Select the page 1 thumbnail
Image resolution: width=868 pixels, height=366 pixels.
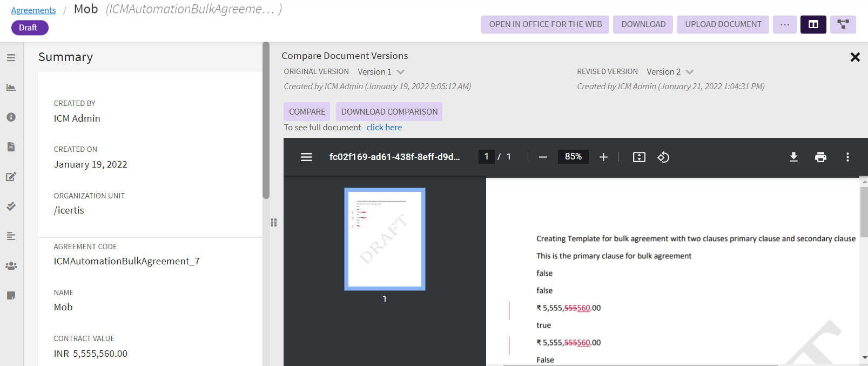(385, 239)
